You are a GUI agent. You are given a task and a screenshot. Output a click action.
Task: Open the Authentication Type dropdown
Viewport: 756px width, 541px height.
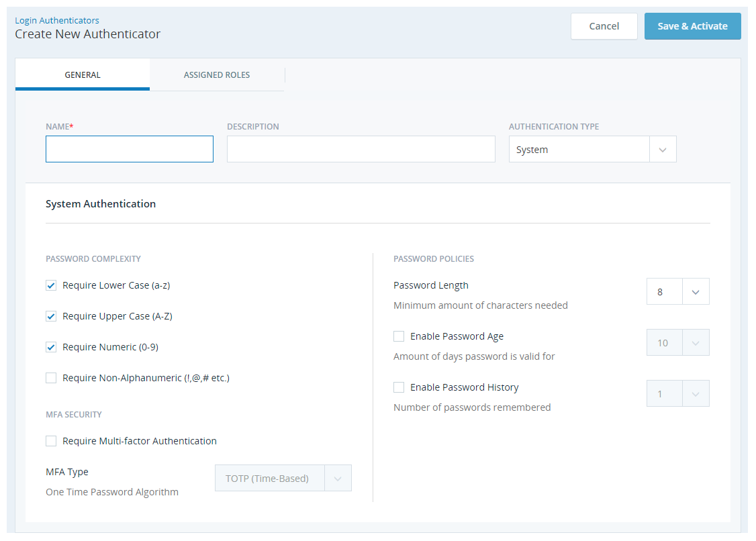(x=663, y=148)
